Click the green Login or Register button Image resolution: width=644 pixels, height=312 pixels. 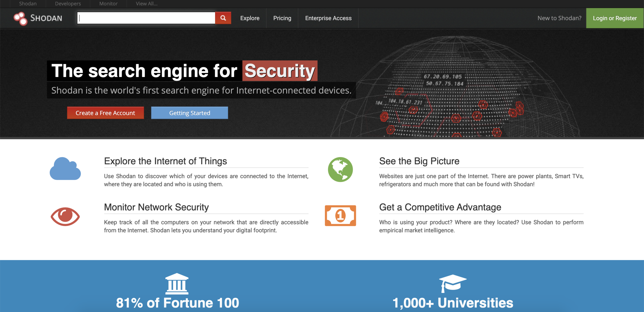coord(615,18)
